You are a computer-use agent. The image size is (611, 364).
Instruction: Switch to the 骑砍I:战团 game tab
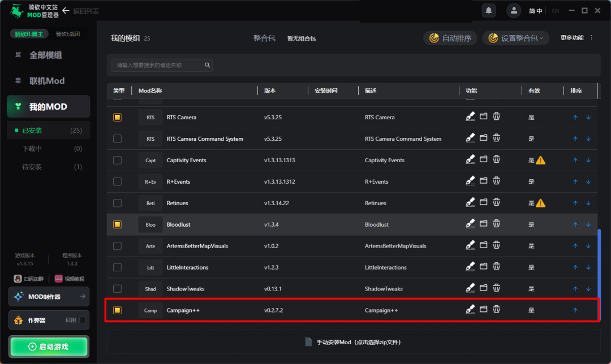(68, 34)
